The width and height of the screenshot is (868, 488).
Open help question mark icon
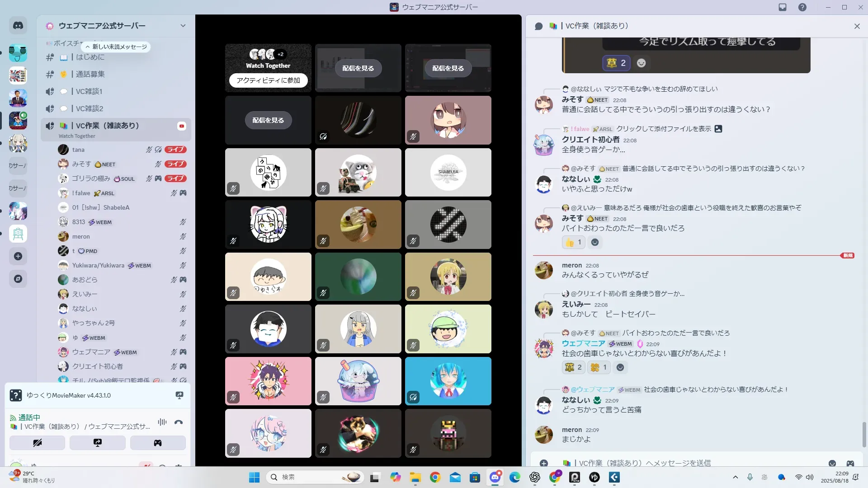click(802, 7)
